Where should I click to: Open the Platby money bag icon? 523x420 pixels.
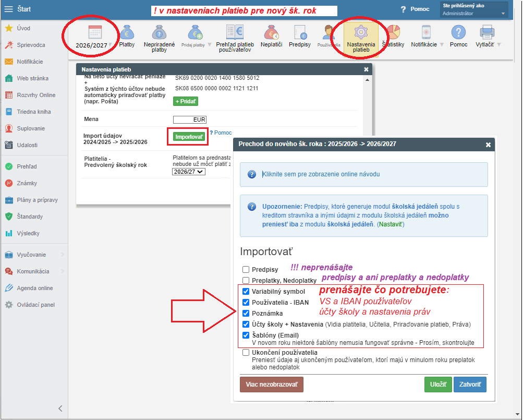tap(127, 32)
